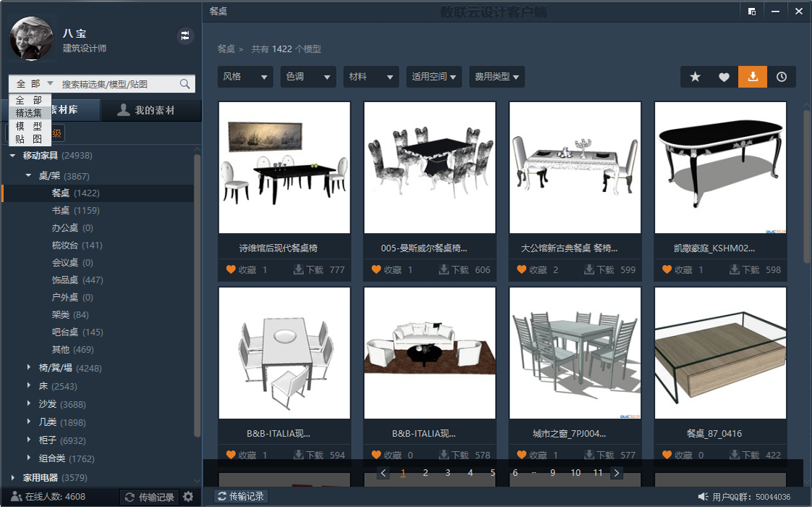
Task: Click the 传输记录 button in the sidebar footer
Action: point(150,497)
